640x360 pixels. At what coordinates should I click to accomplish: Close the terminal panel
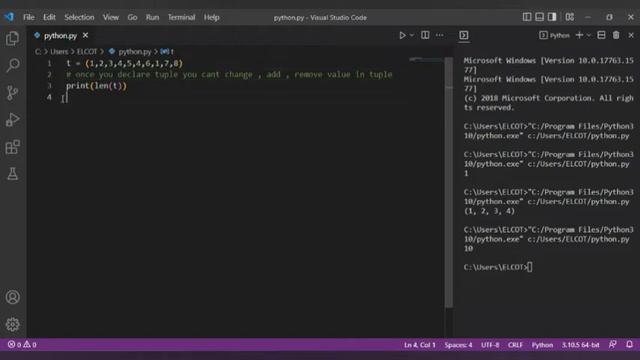point(631,36)
